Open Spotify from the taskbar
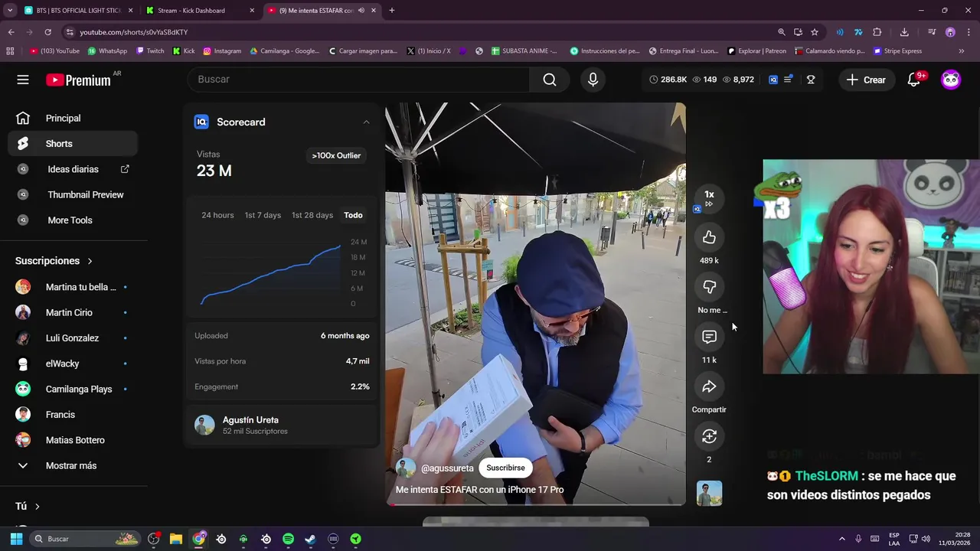 point(288,539)
